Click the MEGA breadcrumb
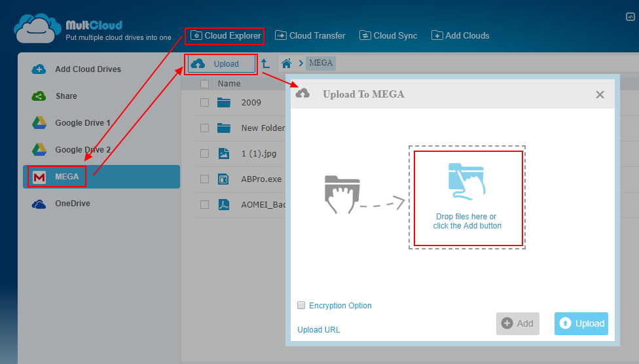 click(321, 63)
